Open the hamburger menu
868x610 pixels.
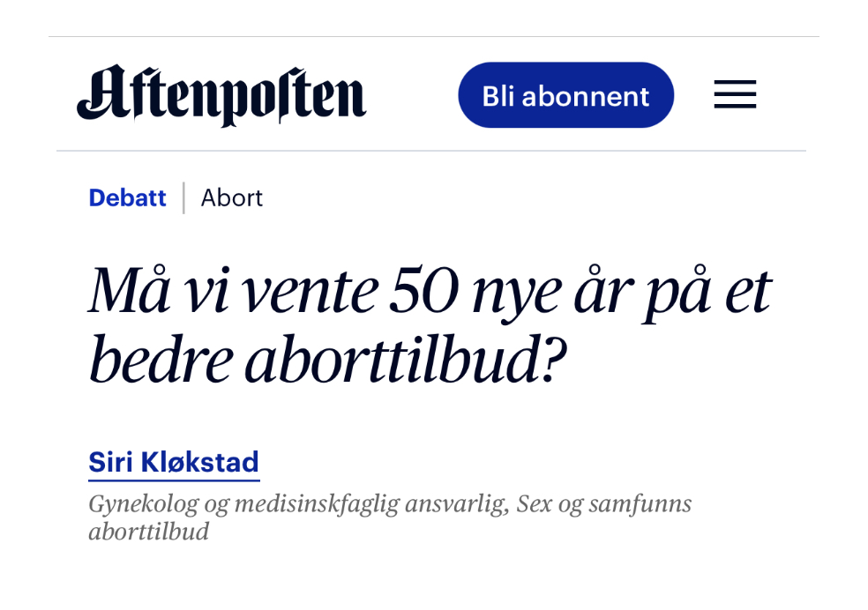(735, 94)
